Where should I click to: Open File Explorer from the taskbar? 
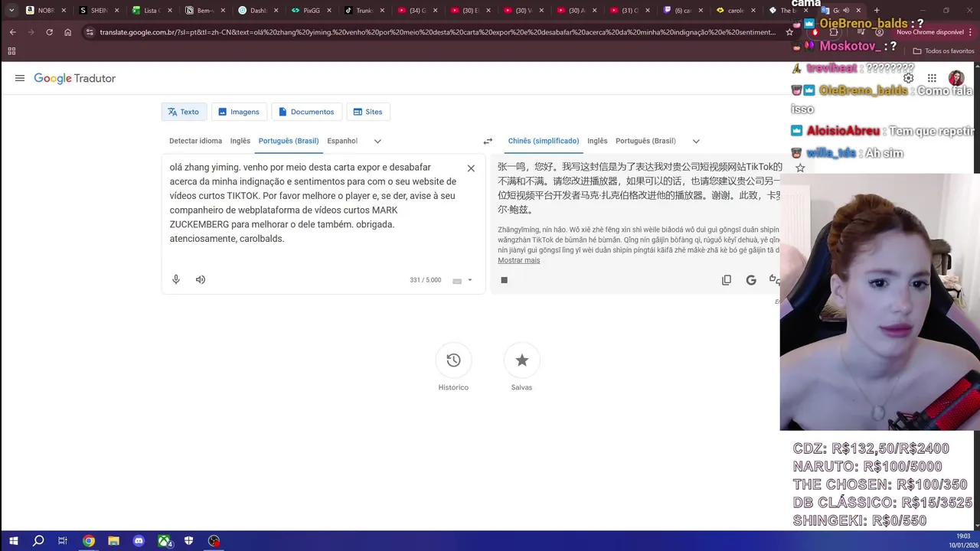[113, 541]
